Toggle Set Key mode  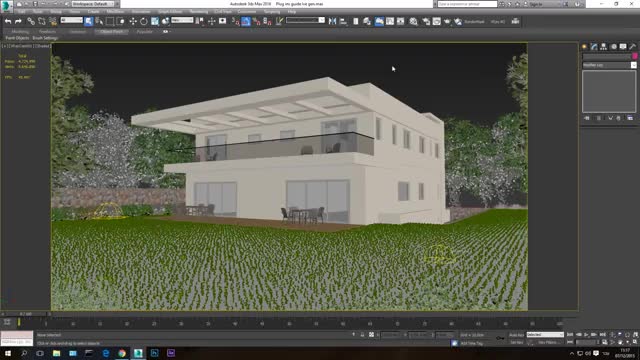click(516, 342)
